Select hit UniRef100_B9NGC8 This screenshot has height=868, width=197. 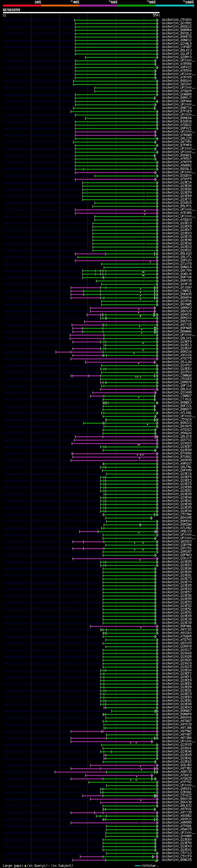click(x=176, y=267)
